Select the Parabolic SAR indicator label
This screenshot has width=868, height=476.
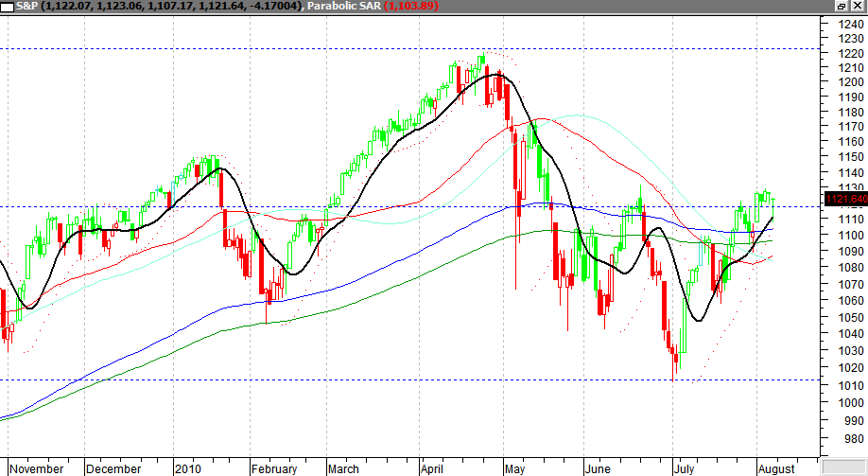click(344, 6)
